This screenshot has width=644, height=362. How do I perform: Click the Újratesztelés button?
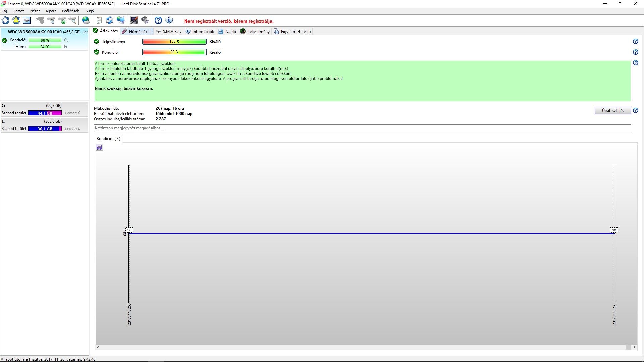coord(613,111)
